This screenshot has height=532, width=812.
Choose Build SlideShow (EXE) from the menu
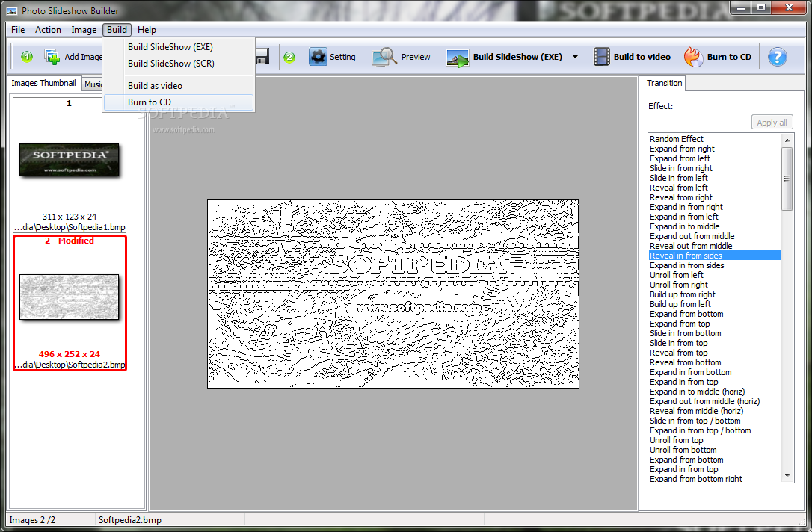(x=179, y=46)
